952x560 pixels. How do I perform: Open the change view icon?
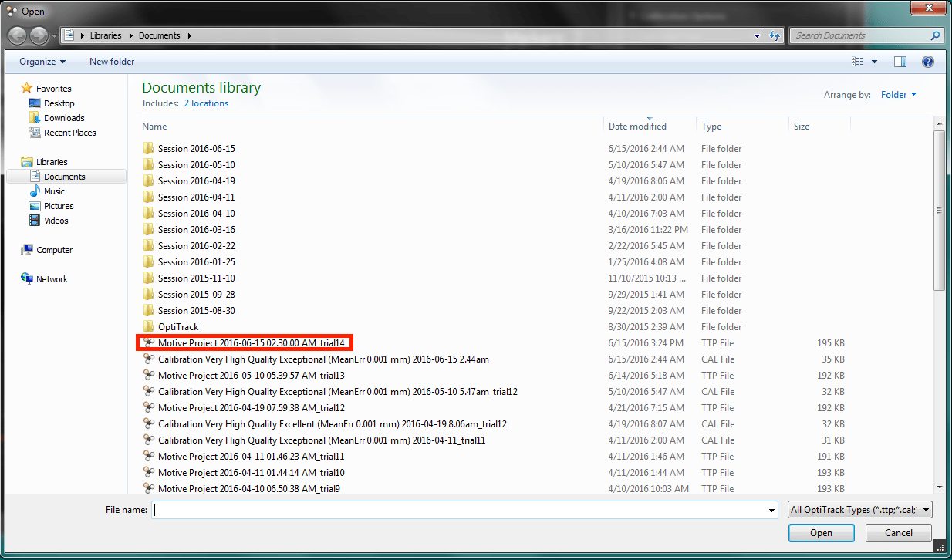857,62
